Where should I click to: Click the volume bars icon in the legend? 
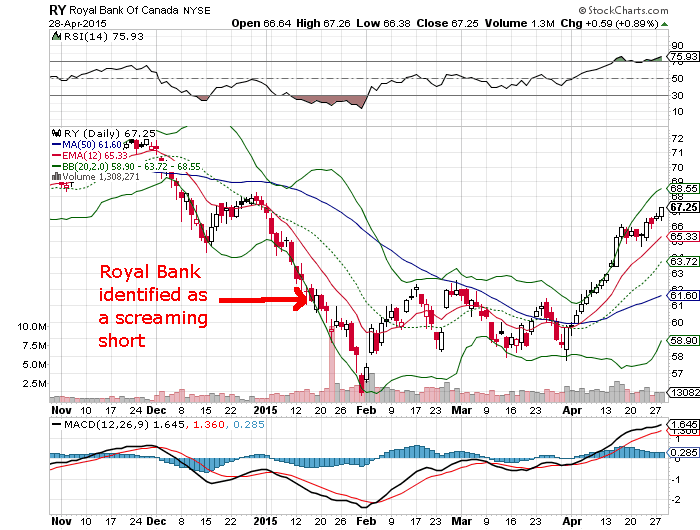click(57, 177)
